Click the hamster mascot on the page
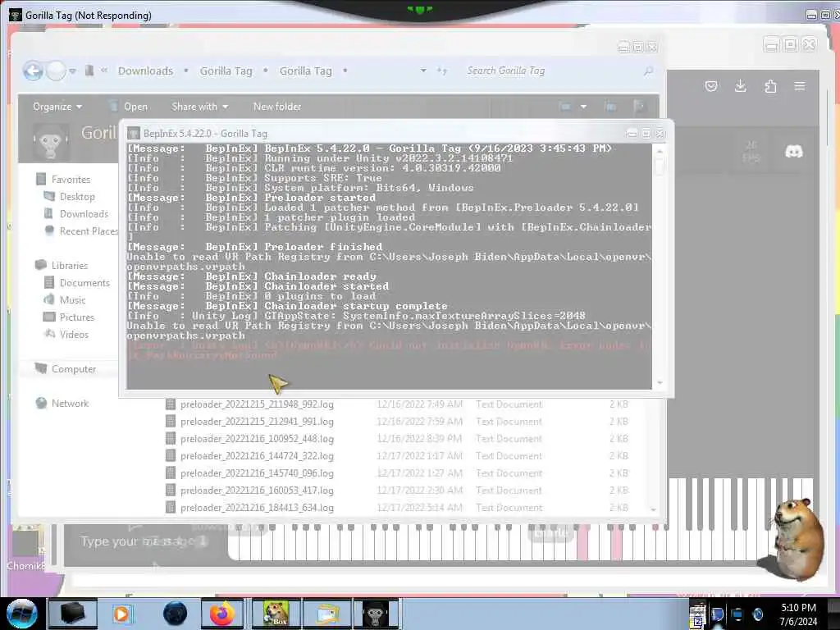The image size is (840, 630). tap(792, 540)
